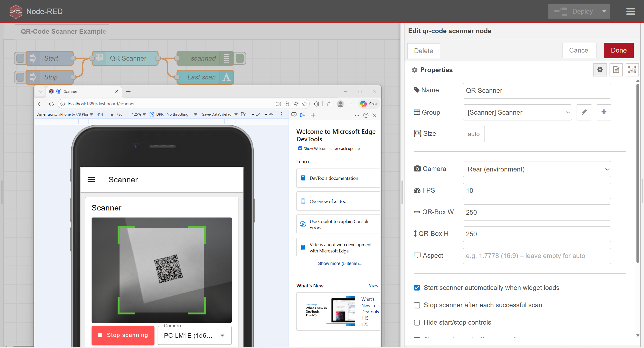Delete the qr-code scanner node
This screenshot has height=348, width=644.
coord(423,51)
